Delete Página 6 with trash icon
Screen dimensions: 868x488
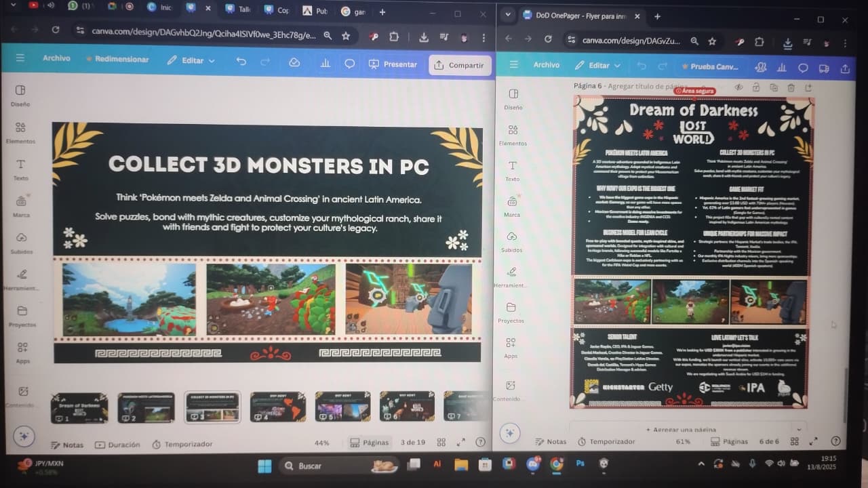click(x=791, y=87)
